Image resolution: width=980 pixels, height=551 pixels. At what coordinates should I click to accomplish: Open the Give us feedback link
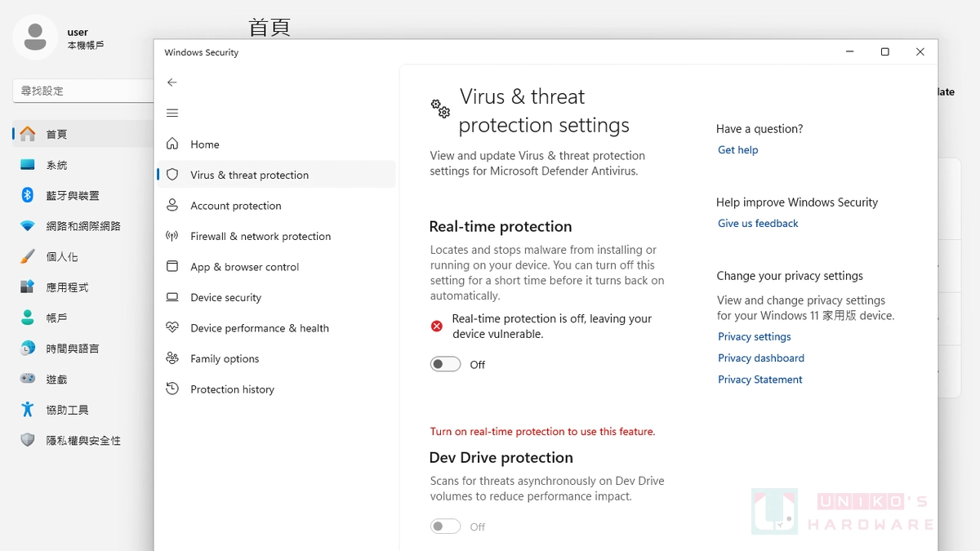[x=758, y=224]
